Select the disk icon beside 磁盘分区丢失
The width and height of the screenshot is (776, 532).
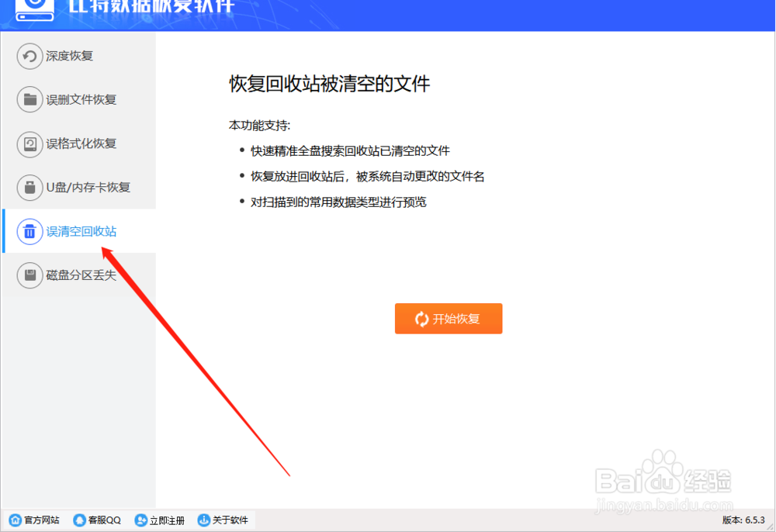tap(29, 275)
